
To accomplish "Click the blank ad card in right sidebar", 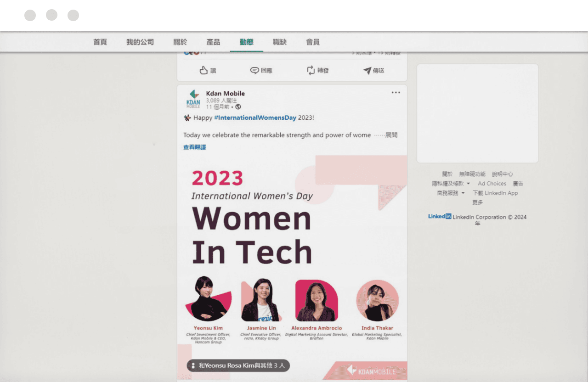I will coord(477,113).
